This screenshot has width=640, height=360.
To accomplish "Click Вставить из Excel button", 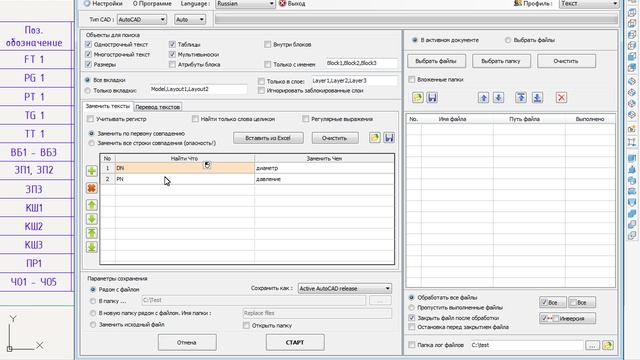I will (x=268, y=138).
